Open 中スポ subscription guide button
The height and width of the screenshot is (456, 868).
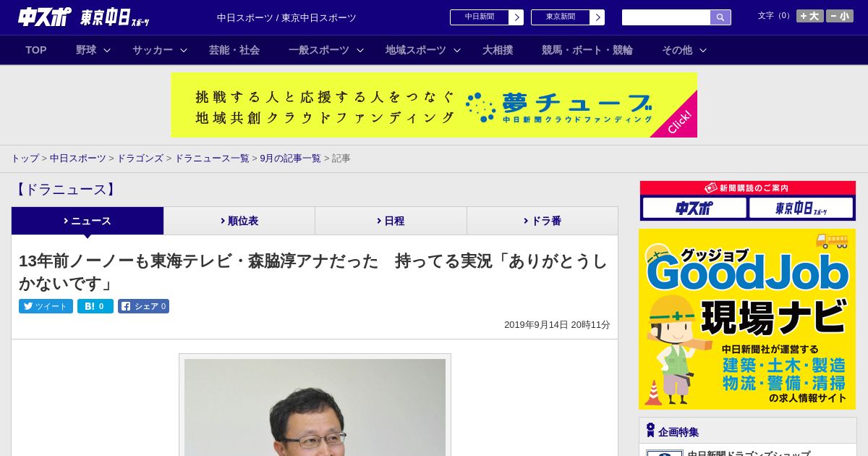coord(694,208)
